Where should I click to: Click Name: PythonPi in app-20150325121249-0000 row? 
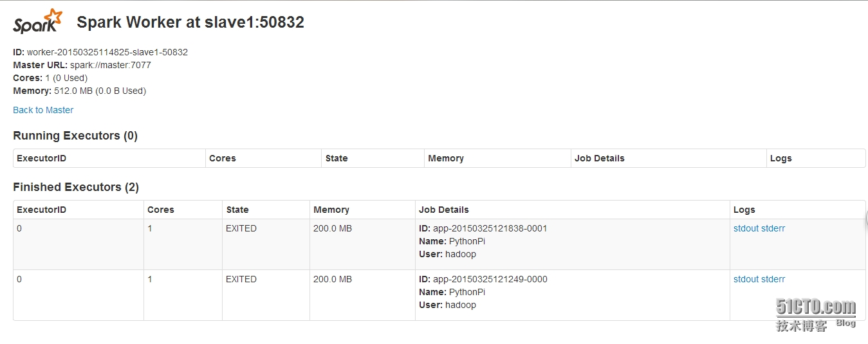[x=452, y=292]
